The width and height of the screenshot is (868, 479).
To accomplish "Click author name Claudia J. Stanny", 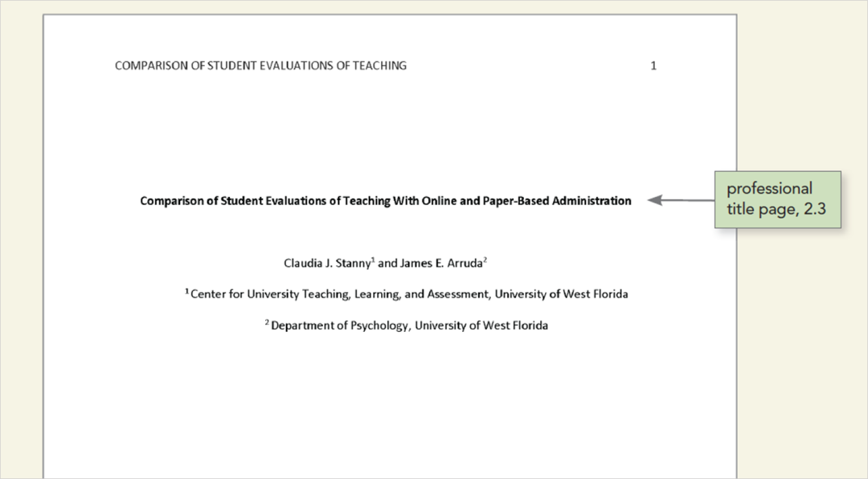I will (x=325, y=264).
